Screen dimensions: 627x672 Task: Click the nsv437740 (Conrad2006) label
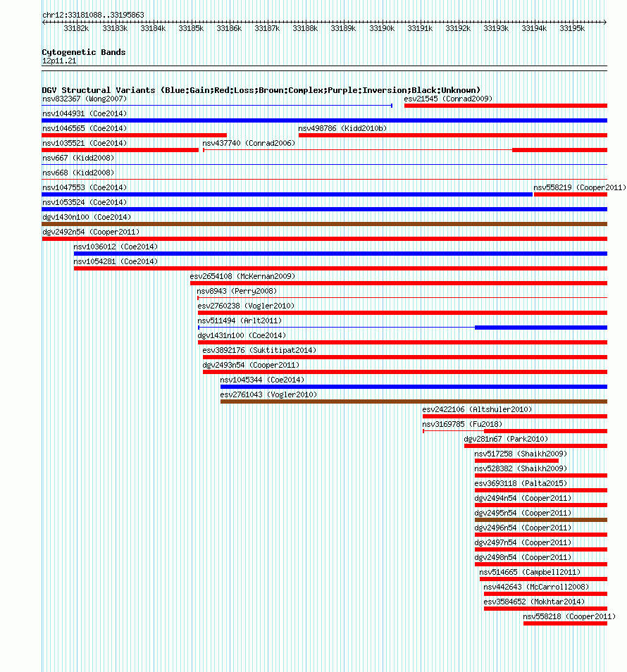tap(249, 143)
